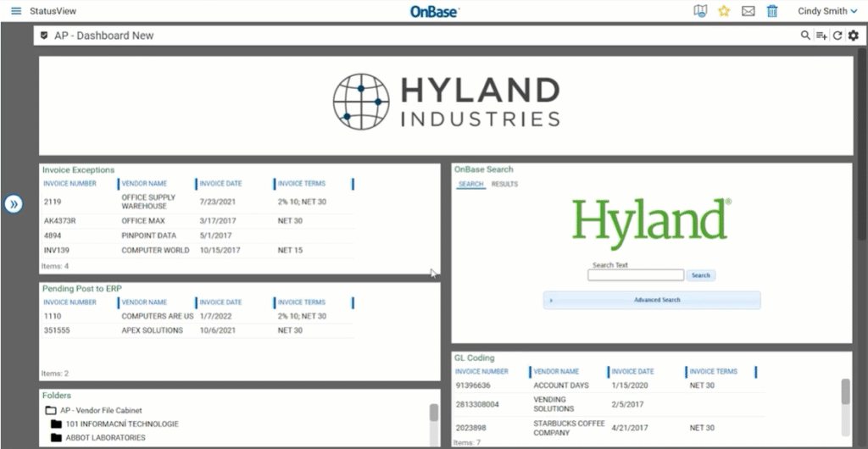The height and width of the screenshot is (449, 868).
Task: Open the mail envelope icon
Action: [x=748, y=11]
